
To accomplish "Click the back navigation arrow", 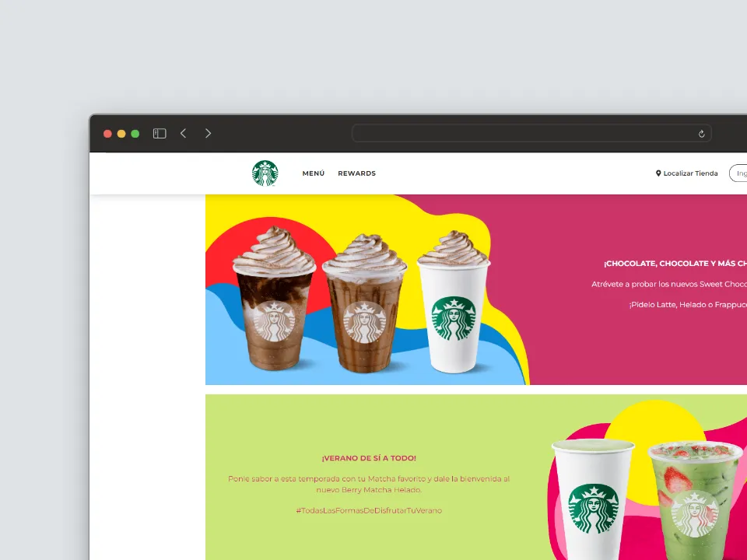I will click(183, 133).
